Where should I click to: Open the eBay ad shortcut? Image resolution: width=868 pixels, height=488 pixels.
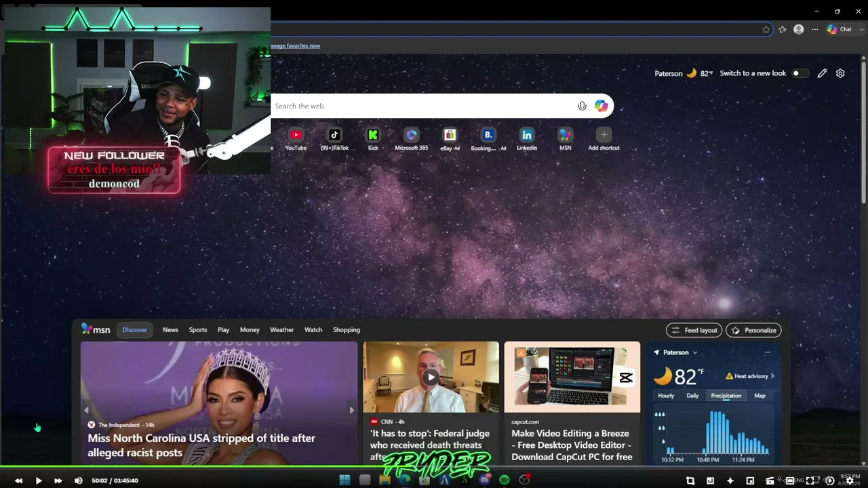pyautogui.click(x=450, y=138)
